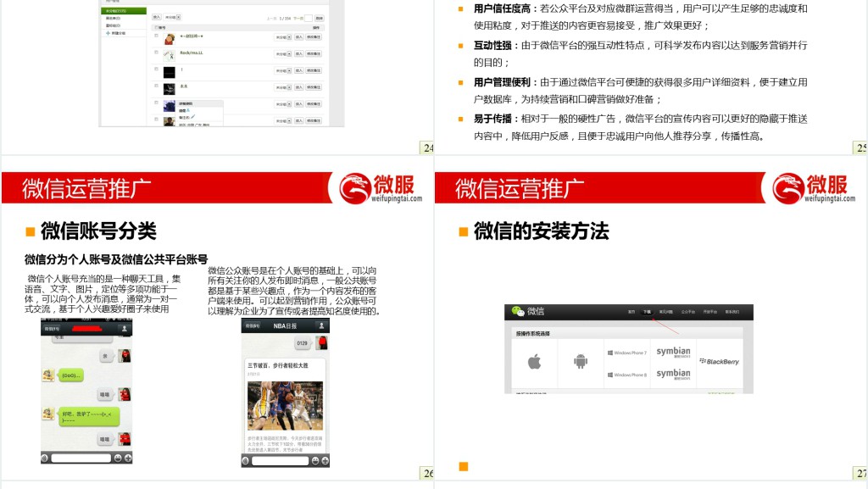868x489 pixels.
Task: Tap the voice icon in NBA日报 chat
Action: [245, 460]
